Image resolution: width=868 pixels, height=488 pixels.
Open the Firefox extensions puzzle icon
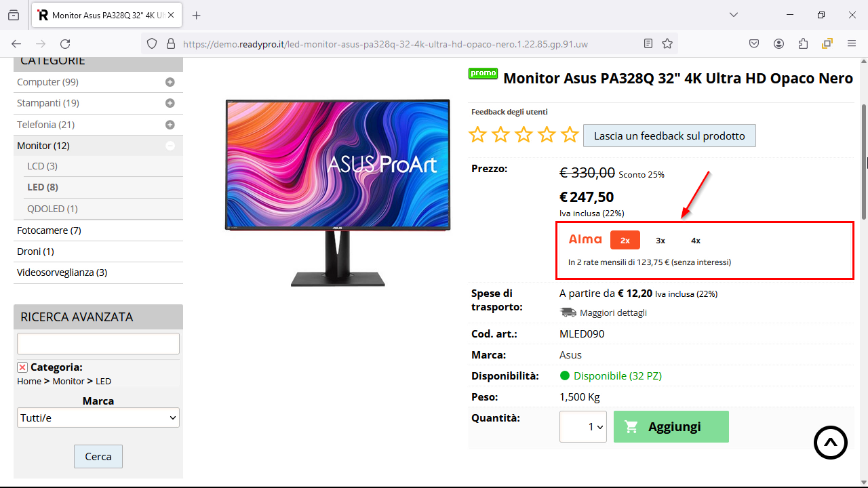[804, 43]
